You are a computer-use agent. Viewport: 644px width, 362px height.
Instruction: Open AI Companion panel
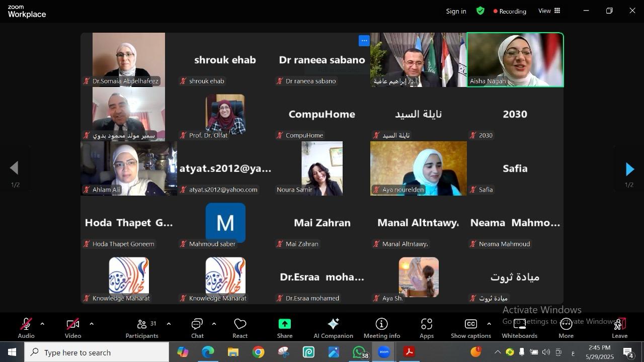click(333, 328)
